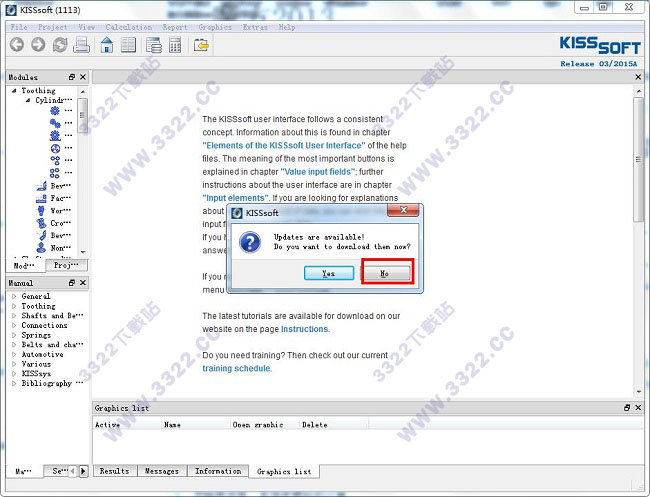Screen dimensions: 650x497
Task: Open the File menu
Action: 19,27
